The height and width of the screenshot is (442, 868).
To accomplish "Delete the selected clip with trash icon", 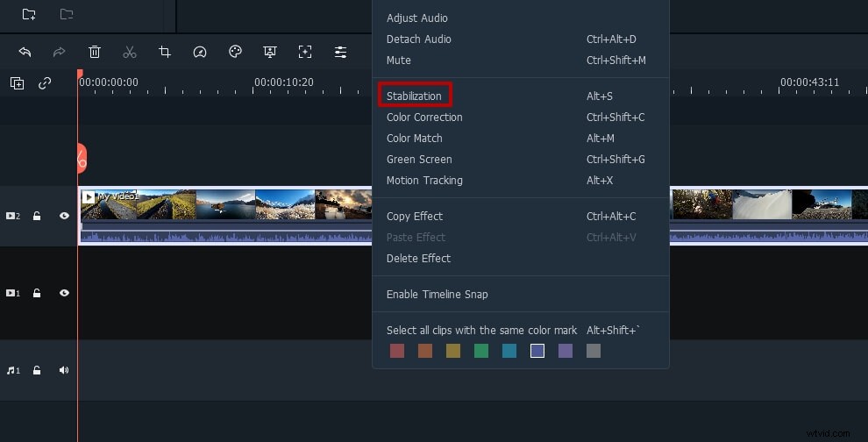I will (x=95, y=52).
